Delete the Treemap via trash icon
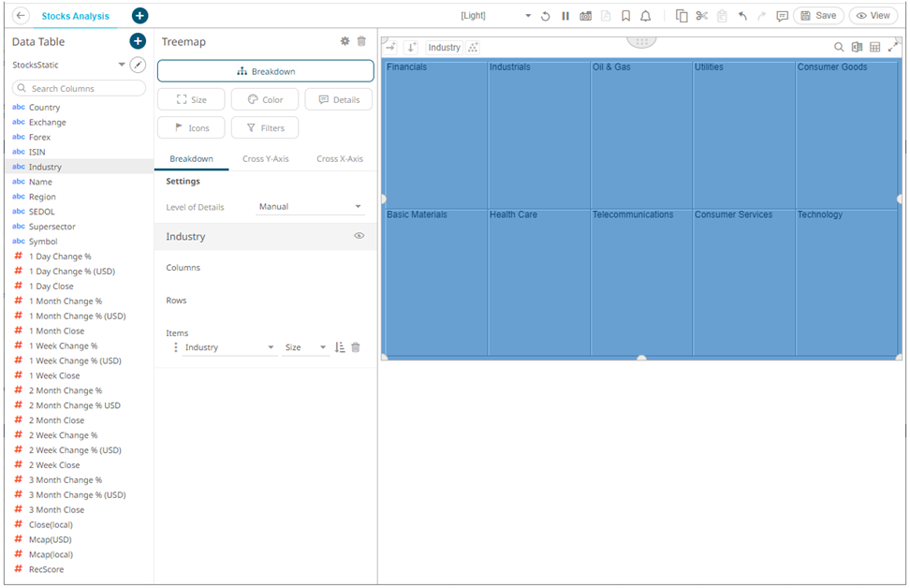Image resolution: width=910 pixels, height=588 pixels. pyautogui.click(x=361, y=41)
